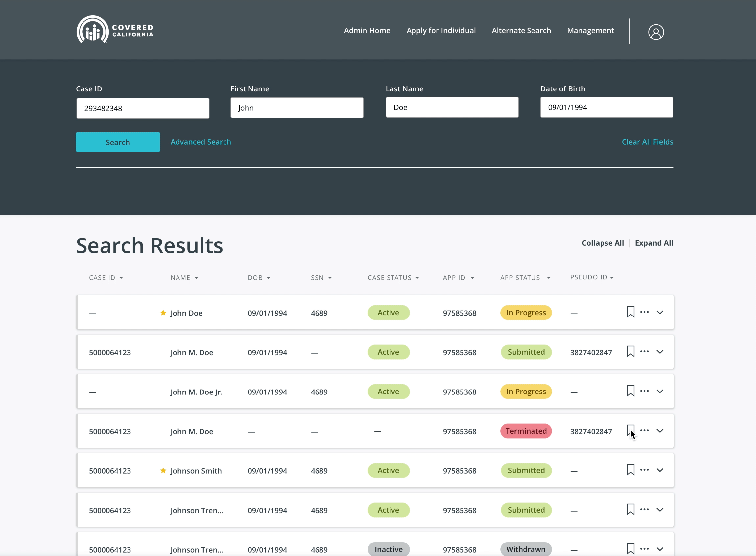Click the Date of Birth input field
756x556 pixels.
click(606, 107)
